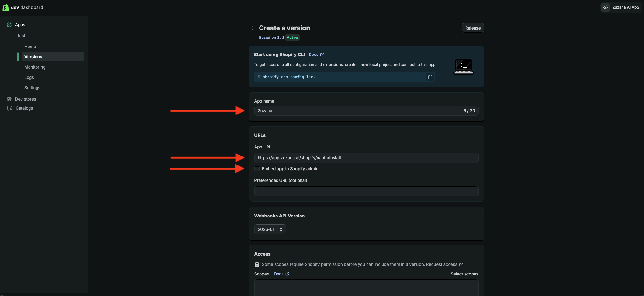644x296 pixels.
Task: Click the Apps grid icon in sidebar
Action: (9, 25)
